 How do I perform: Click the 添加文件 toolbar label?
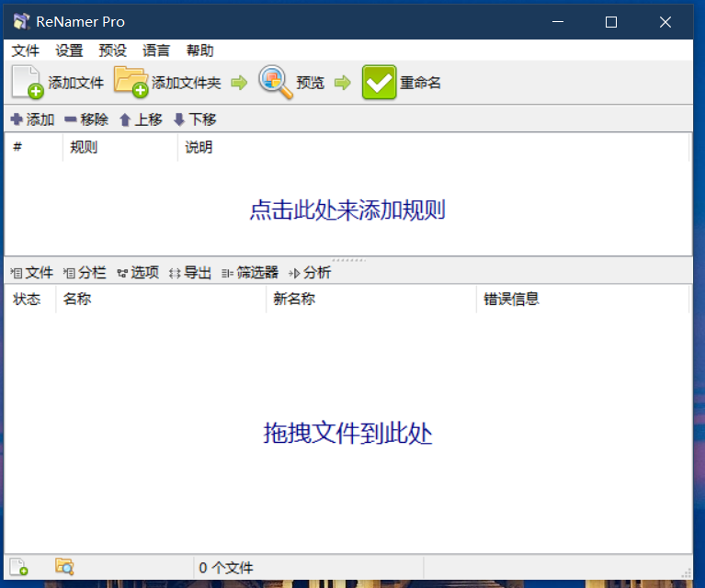[x=75, y=83]
